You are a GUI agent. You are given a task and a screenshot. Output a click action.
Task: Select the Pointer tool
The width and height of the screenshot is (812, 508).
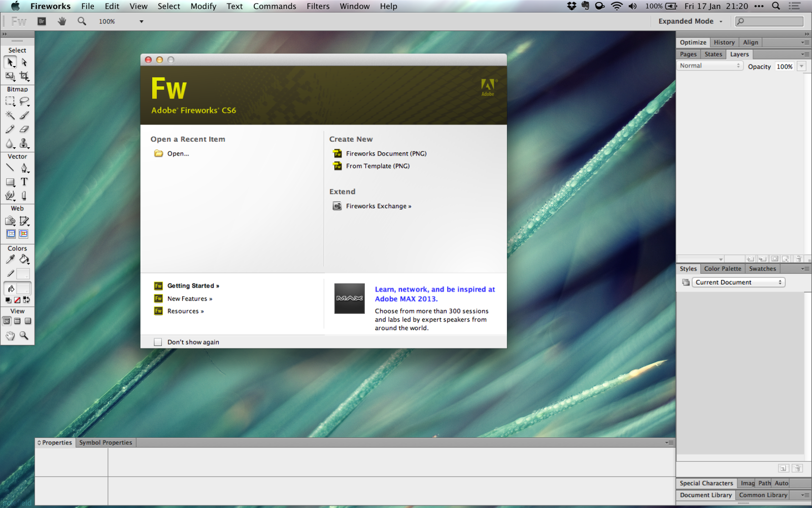(10, 62)
